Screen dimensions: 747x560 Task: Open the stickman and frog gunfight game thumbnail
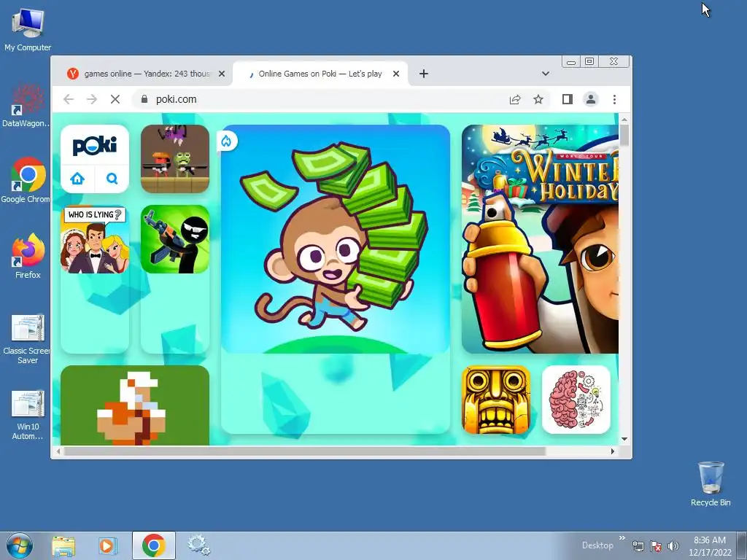click(x=175, y=159)
